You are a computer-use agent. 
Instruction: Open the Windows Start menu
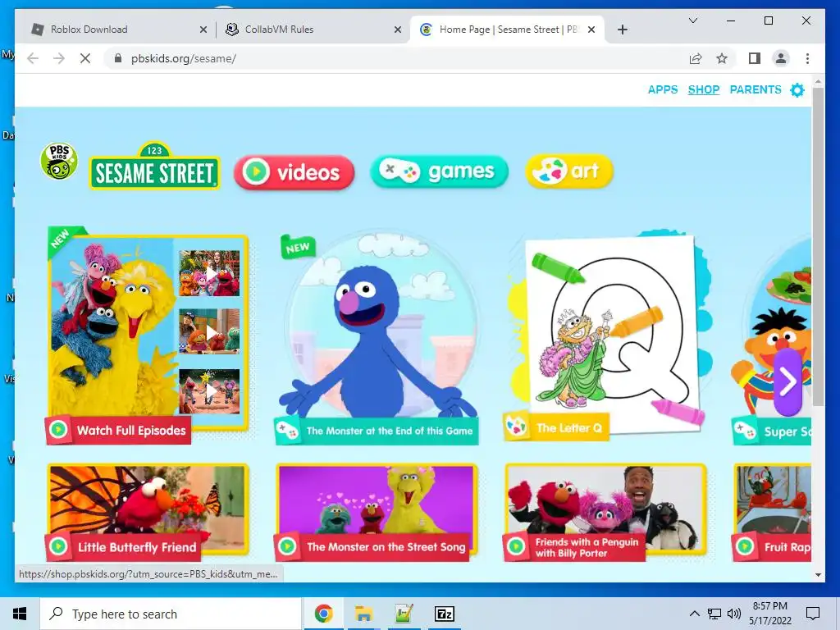point(20,614)
